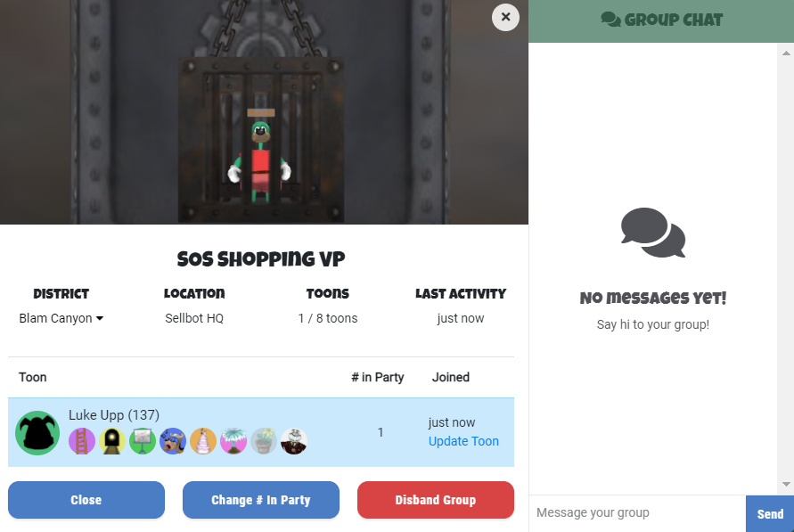Click the pink tree badge icon
The width and height of the screenshot is (794, 532).
pos(233,440)
